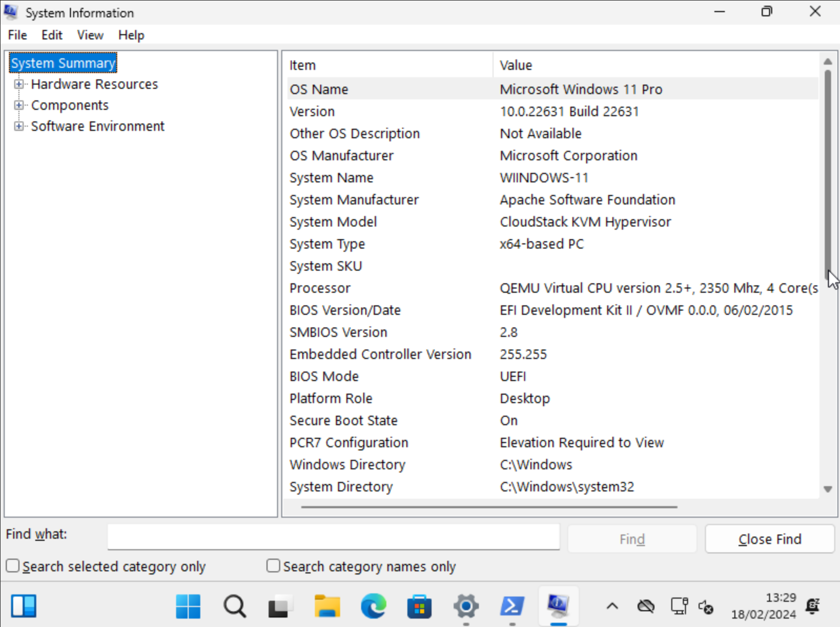Viewport: 840px width, 627px height.
Task: Click the Value column header
Action: (x=656, y=65)
